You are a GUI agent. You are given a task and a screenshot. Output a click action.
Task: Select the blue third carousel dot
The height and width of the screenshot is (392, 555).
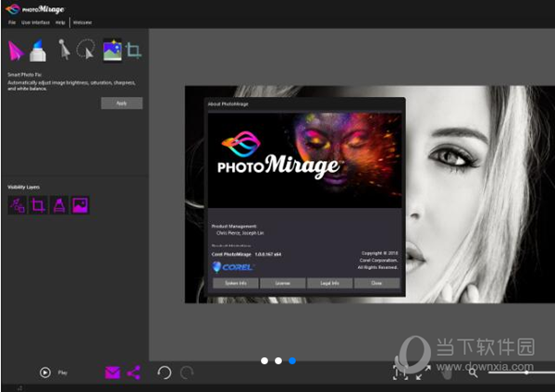point(292,361)
